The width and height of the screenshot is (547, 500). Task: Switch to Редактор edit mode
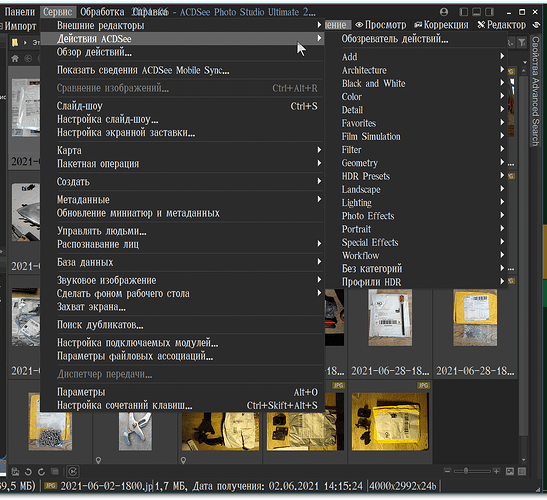[x=502, y=25]
